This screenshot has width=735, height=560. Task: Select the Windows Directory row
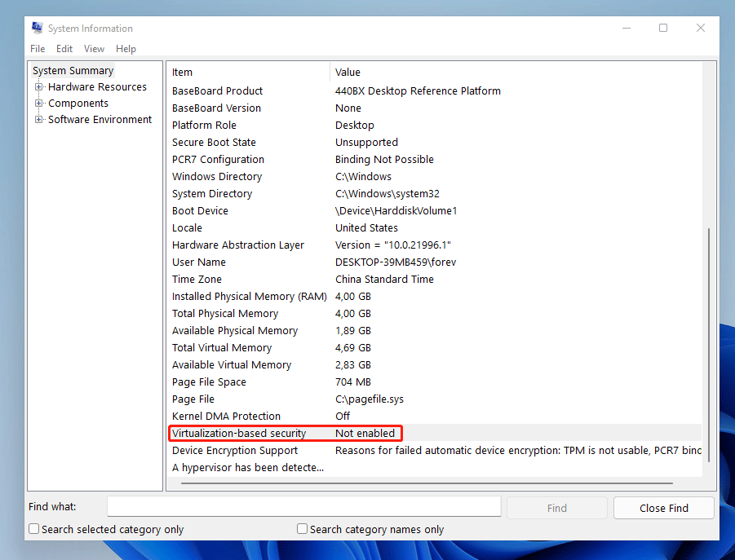coord(434,177)
